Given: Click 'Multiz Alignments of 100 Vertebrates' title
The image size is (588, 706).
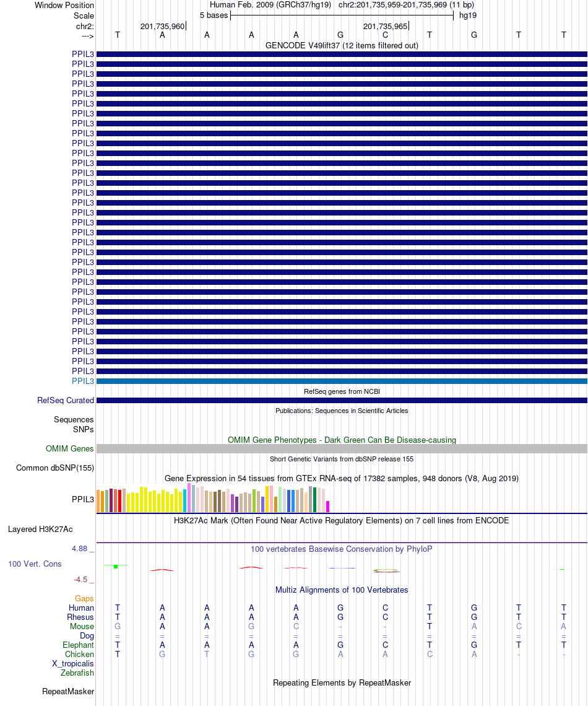Looking at the screenshot, I should tap(342, 590).
